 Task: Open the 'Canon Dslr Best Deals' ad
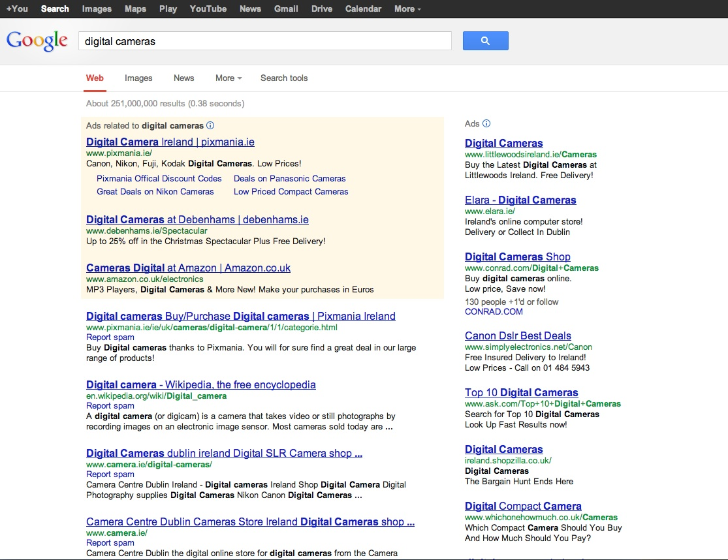(518, 335)
